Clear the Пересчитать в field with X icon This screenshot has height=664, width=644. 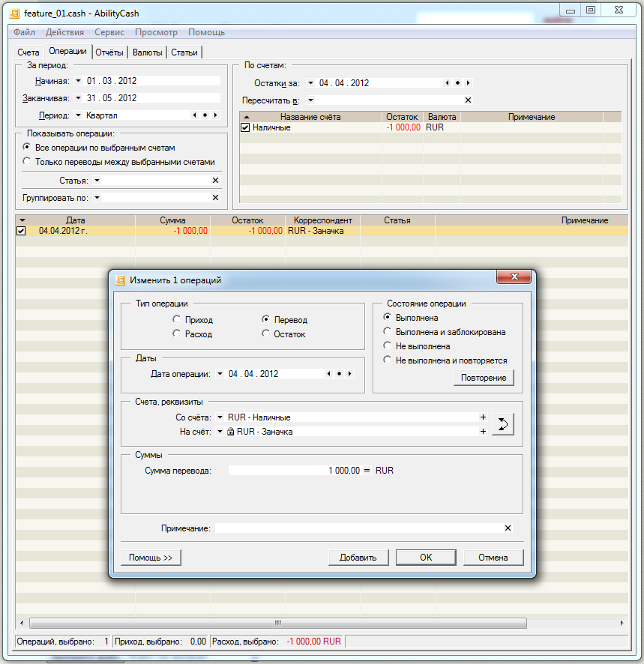[x=469, y=100]
